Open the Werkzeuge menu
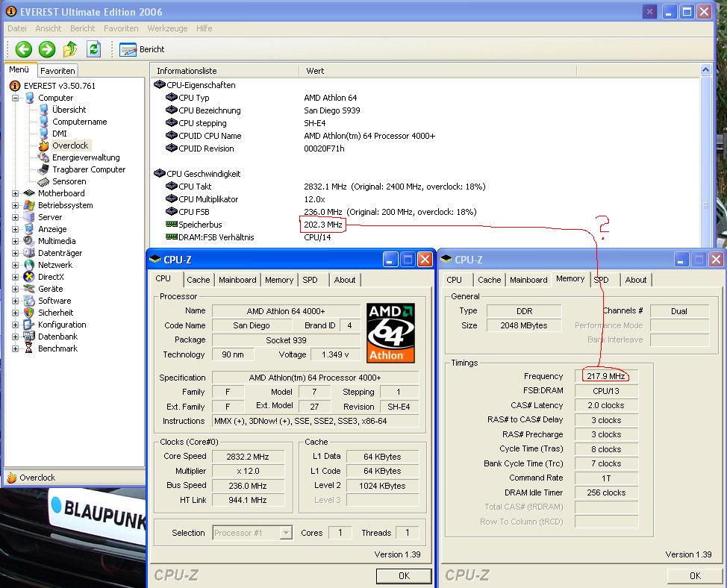 point(167,28)
